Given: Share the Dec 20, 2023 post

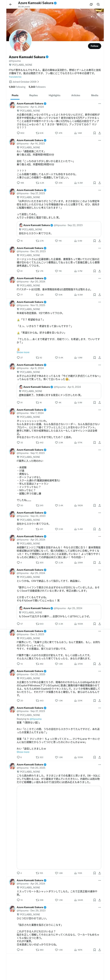Looking at the screenshot, I should (99, 271).
